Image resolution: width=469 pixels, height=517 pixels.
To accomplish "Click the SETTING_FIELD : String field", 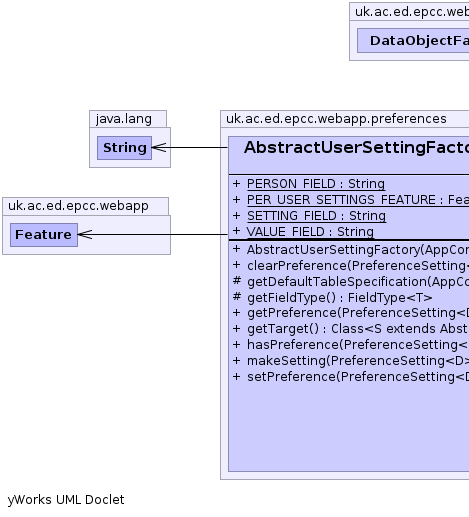I will pyautogui.click(x=316, y=216).
